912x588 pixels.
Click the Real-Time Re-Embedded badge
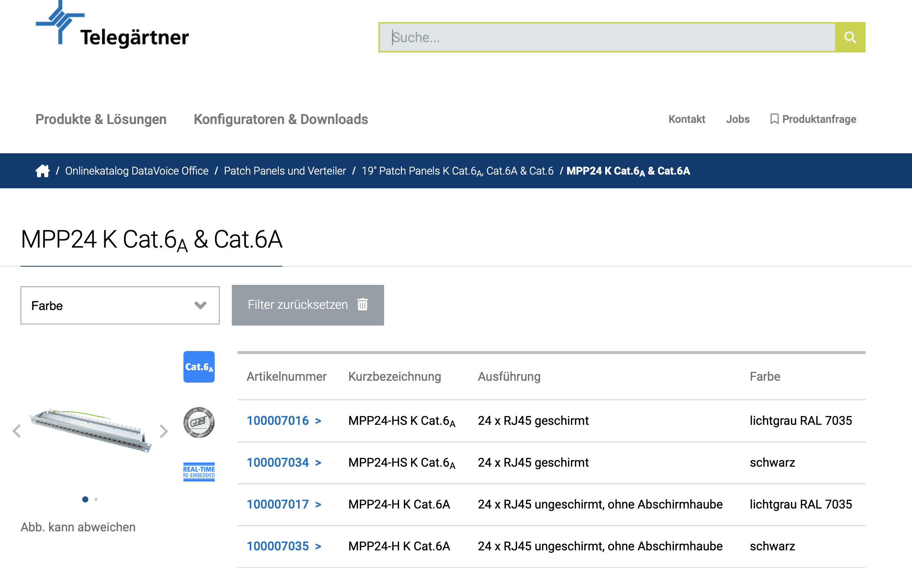199,472
